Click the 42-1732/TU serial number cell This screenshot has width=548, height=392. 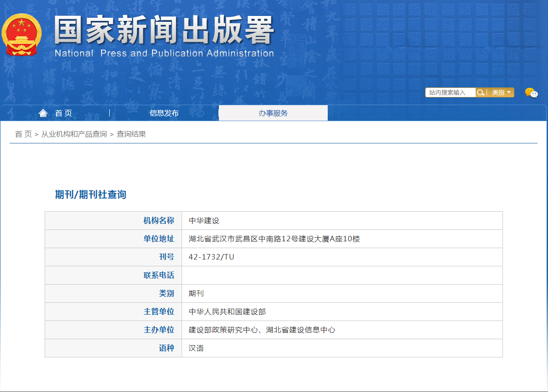click(x=211, y=257)
